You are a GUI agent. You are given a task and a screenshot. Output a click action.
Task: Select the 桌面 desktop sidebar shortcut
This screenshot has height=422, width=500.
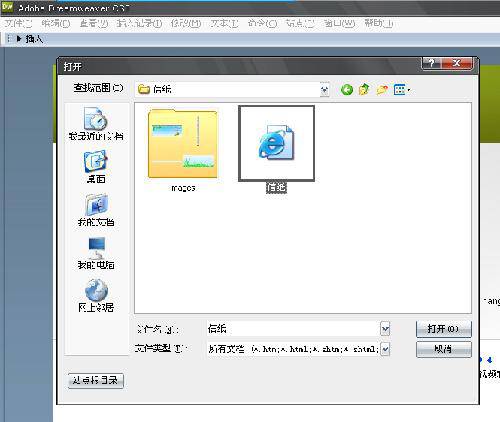tap(96, 166)
